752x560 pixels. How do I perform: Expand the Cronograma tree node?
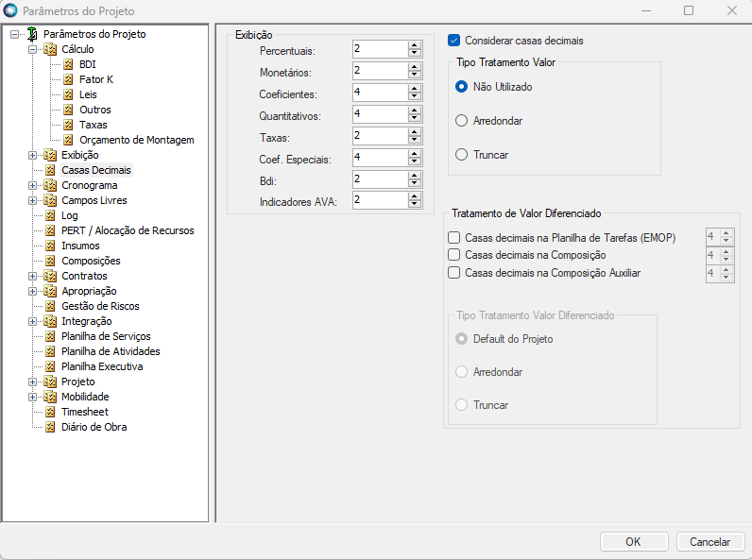click(32, 185)
